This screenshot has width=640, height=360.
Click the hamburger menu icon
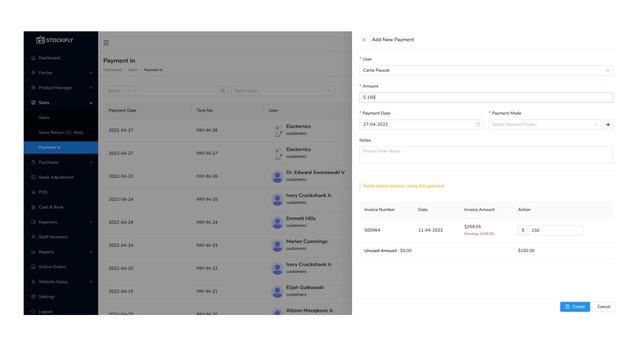point(106,42)
